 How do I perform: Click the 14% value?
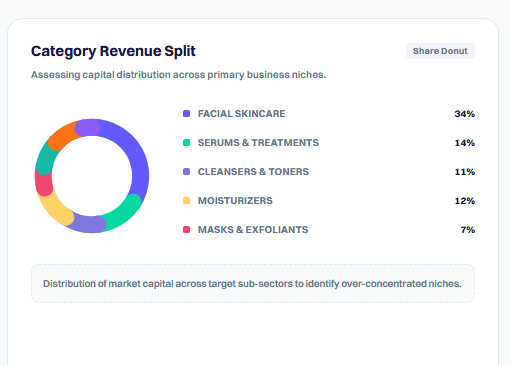[x=465, y=143]
